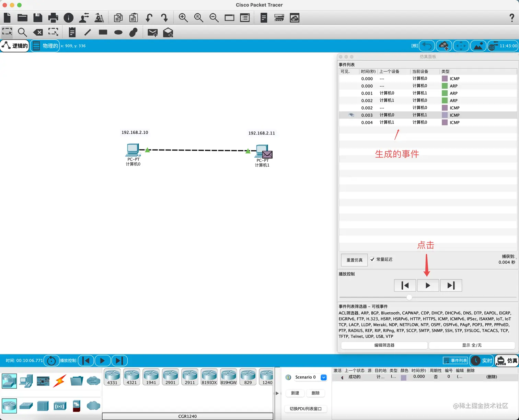This screenshot has height=420, width=519.
Task: Choose End Devices category icon
Action: pyautogui.click(x=26, y=381)
